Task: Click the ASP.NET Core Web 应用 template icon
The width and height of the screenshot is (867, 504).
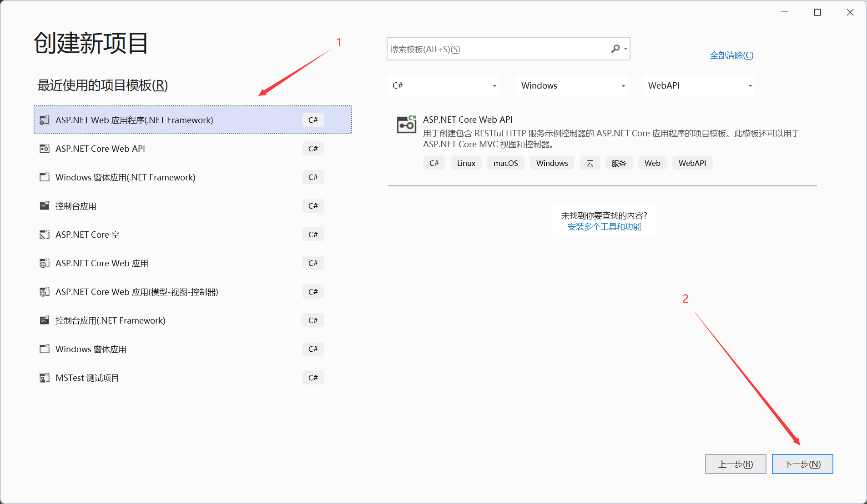Action: [44, 263]
